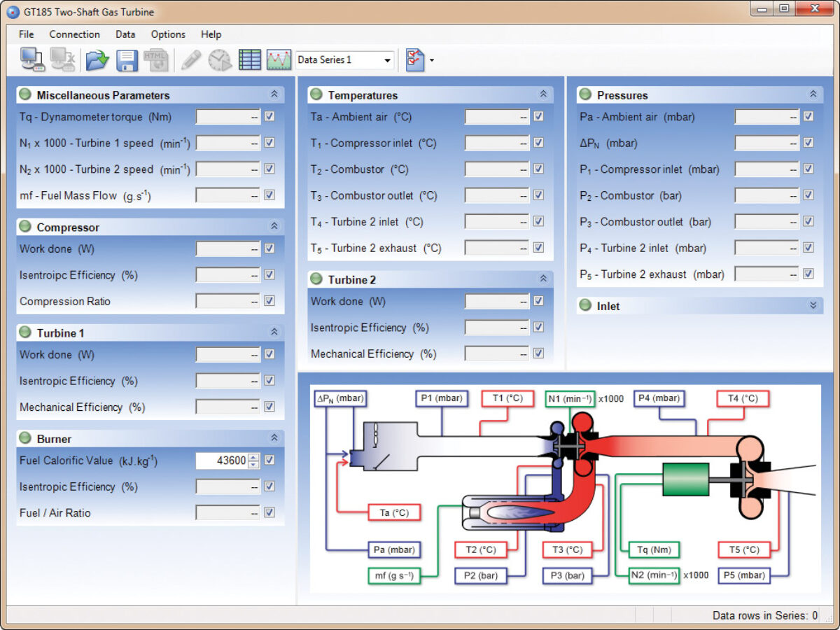The image size is (840, 630).
Task: Expand the Inlet panel
Action: 813,305
